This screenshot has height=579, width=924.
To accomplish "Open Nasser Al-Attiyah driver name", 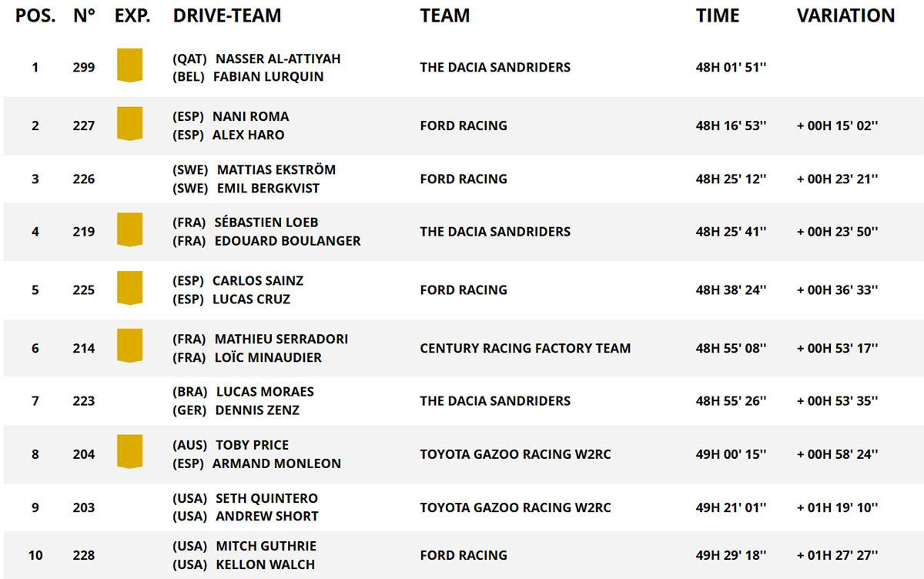I will point(278,59).
